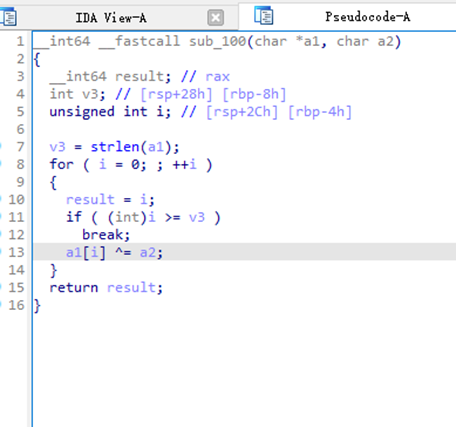Select the Pseudocode-A tab label
Screen dimensions: 456x427
(368, 17)
